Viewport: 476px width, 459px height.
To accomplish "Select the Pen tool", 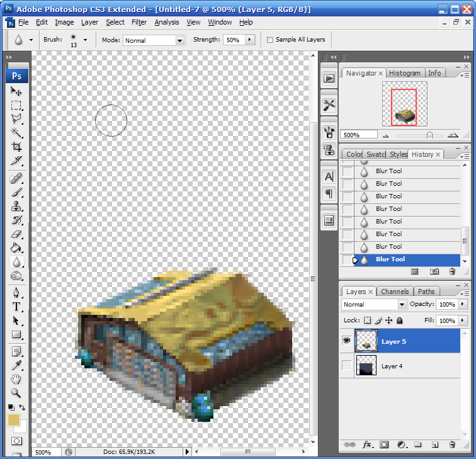I will pos(16,293).
